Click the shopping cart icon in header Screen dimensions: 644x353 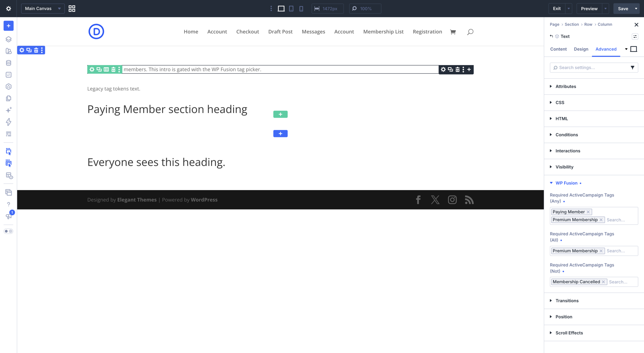click(453, 32)
